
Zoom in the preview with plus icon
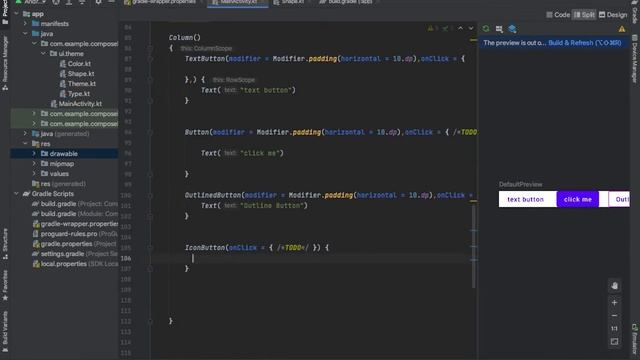tap(614, 303)
